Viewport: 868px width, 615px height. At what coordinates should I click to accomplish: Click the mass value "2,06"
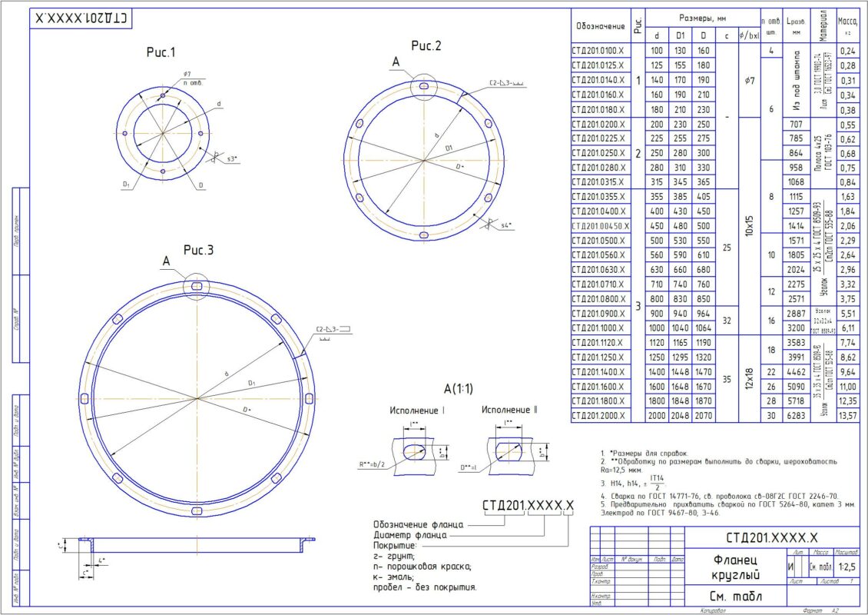[x=847, y=226]
